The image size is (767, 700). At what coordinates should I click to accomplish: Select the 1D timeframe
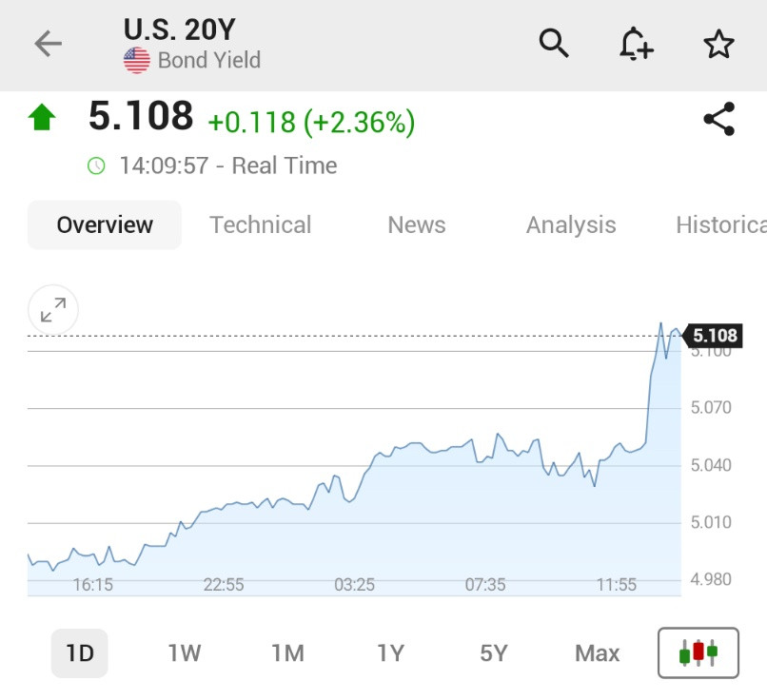(80, 653)
